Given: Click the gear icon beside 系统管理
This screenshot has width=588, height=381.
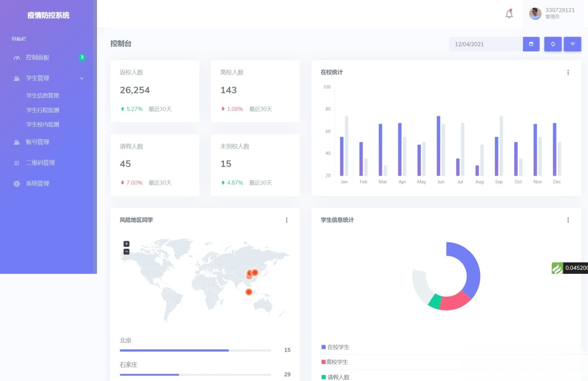Looking at the screenshot, I should [17, 183].
